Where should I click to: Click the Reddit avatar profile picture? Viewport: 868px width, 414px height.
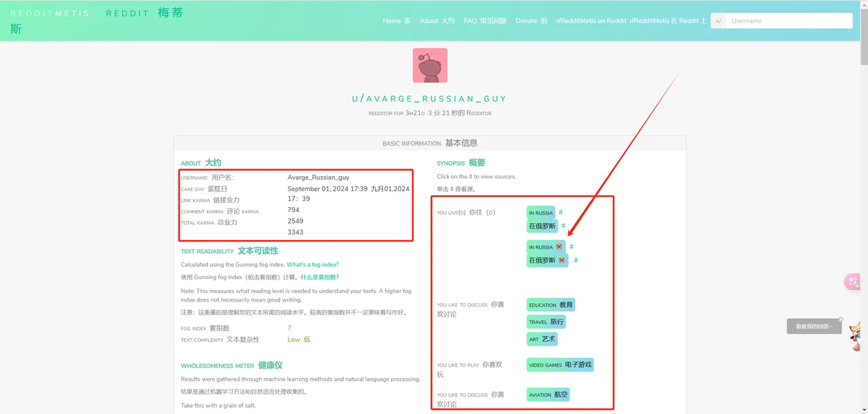tap(430, 65)
